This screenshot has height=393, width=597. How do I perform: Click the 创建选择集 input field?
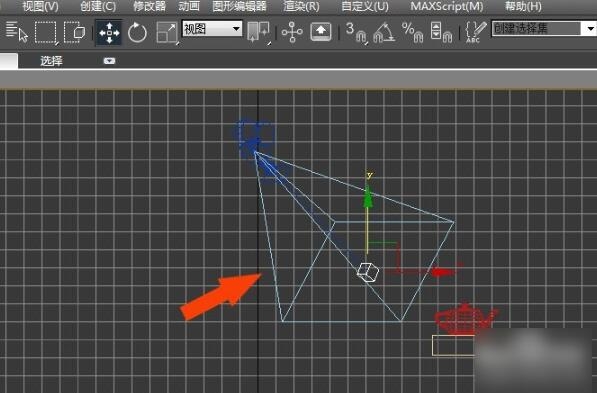coord(536,29)
